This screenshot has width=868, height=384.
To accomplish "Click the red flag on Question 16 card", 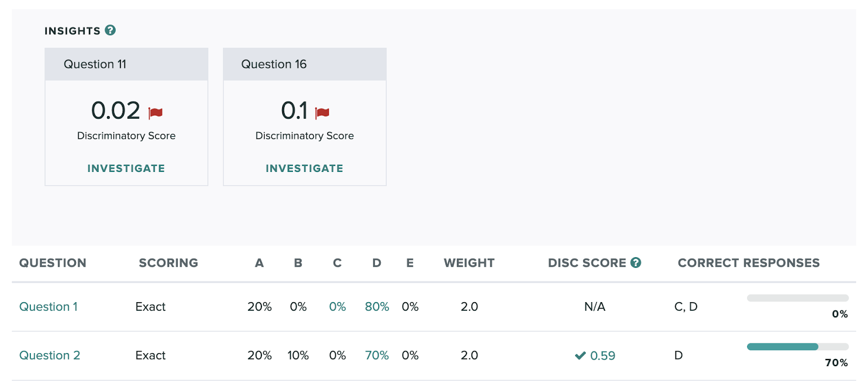I will [322, 112].
